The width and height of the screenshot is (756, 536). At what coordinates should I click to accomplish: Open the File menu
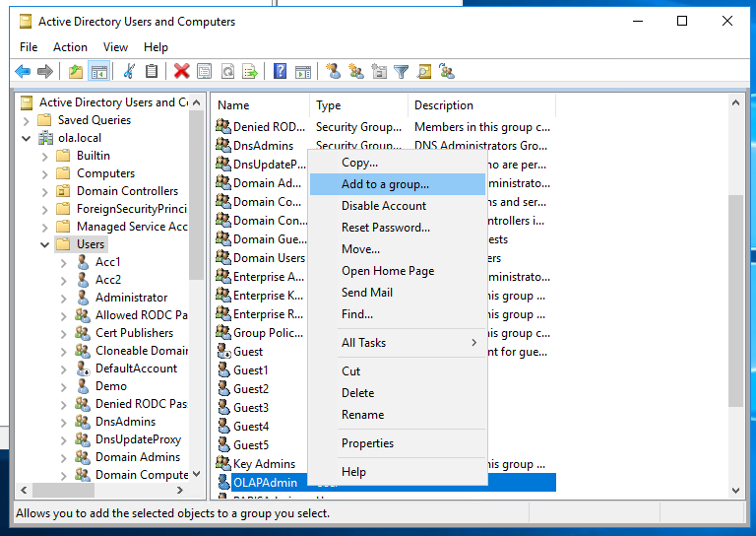(x=29, y=47)
